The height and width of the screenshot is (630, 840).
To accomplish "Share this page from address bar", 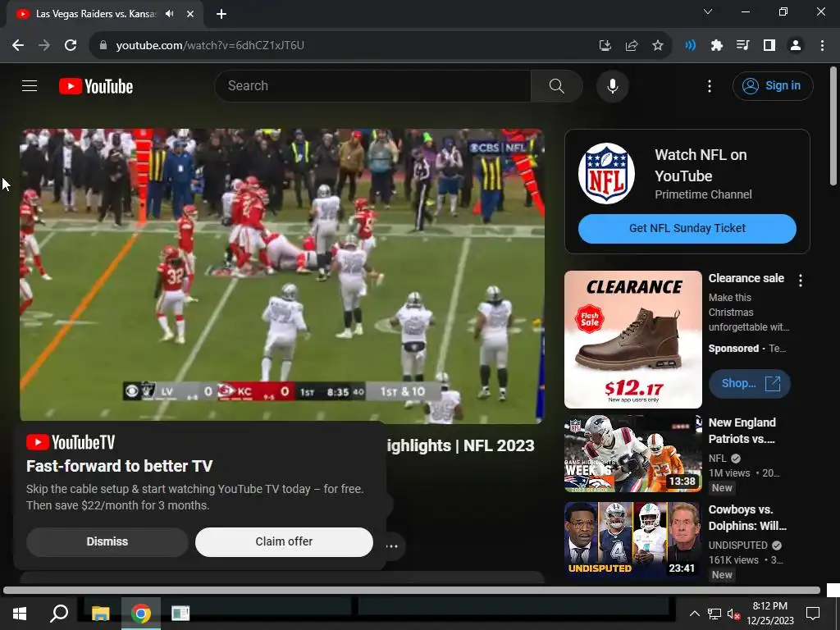I will (631, 46).
